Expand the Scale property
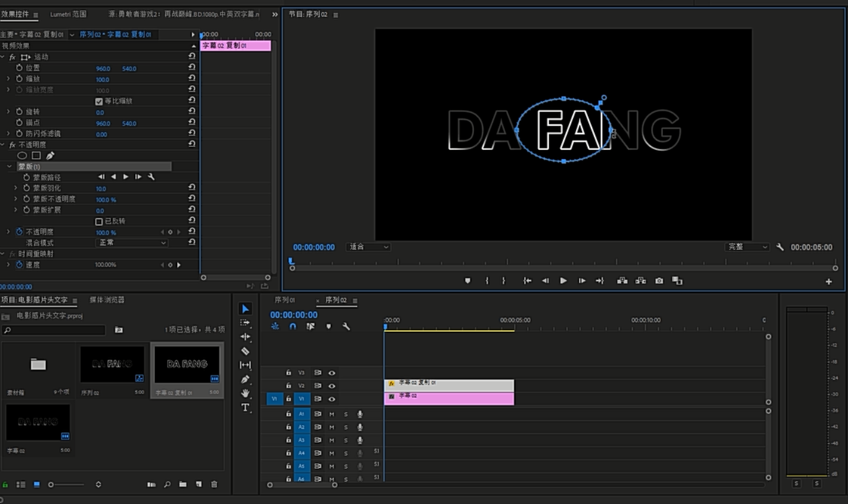This screenshot has height=504, width=848. pyautogui.click(x=9, y=79)
